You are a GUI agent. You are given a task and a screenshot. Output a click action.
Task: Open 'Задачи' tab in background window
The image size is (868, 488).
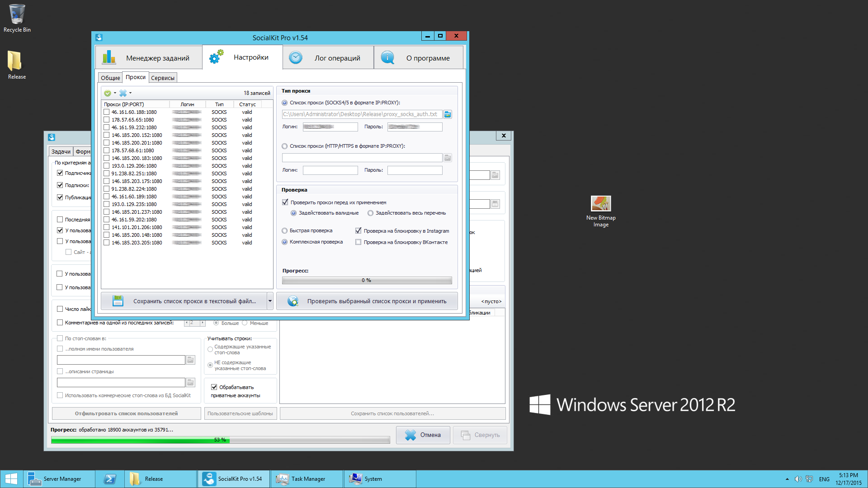tap(61, 151)
